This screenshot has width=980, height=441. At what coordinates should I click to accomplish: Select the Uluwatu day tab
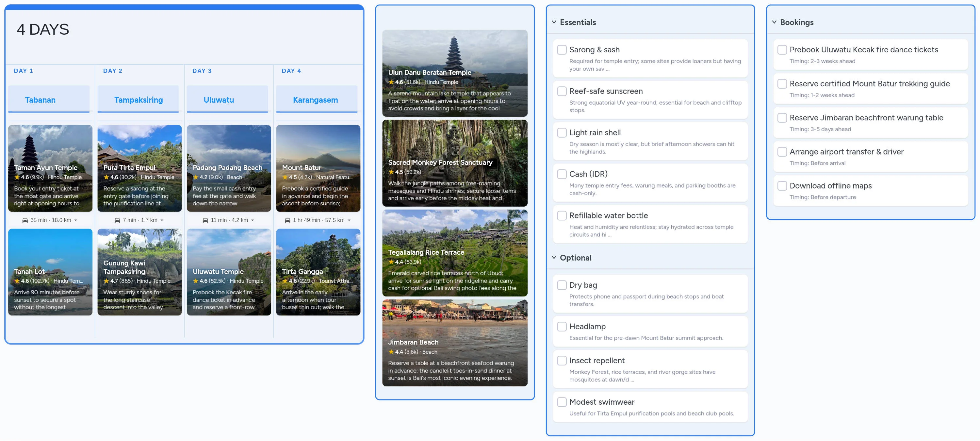pos(227,99)
